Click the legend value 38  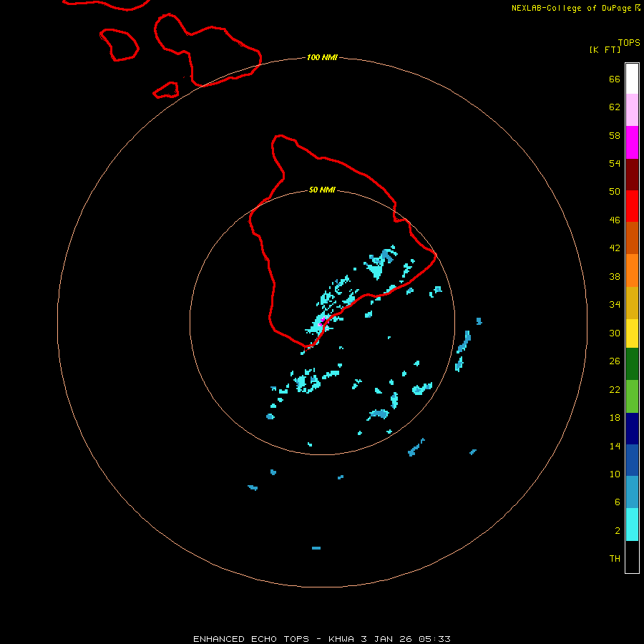[615, 276]
